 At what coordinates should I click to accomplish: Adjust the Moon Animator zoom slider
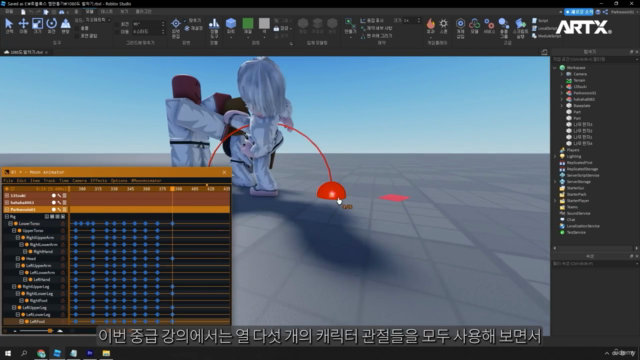tap(50, 331)
